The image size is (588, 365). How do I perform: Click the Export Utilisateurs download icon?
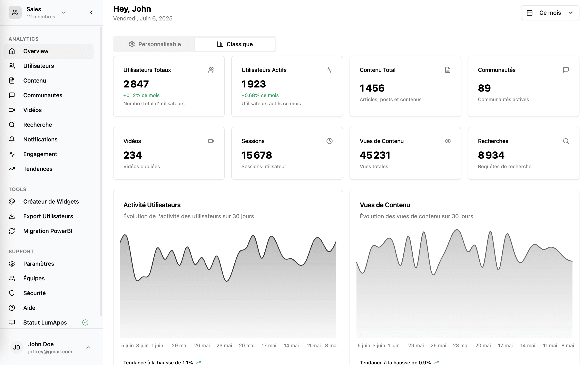tap(12, 216)
